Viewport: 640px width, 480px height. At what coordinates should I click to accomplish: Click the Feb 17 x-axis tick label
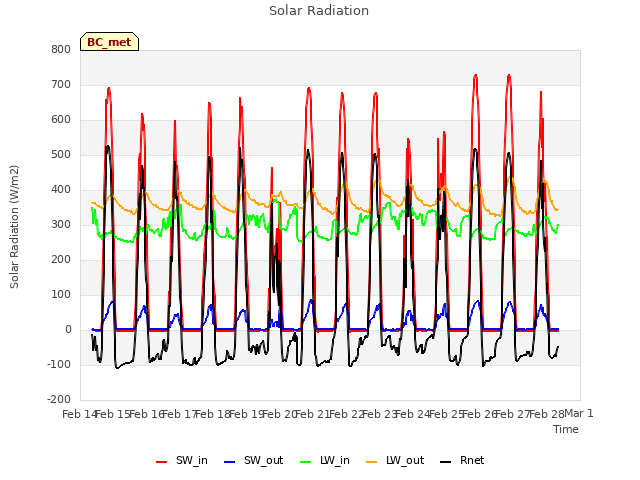[x=180, y=414]
